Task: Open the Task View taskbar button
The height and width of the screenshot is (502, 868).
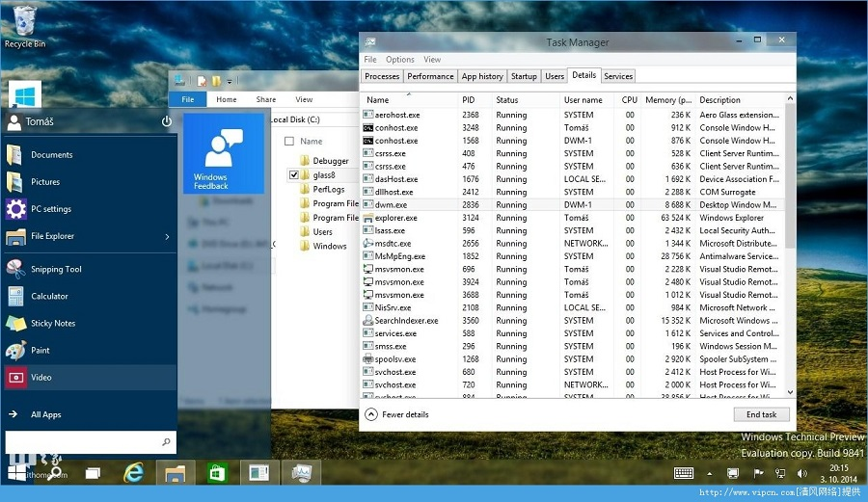Action: click(93, 473)
